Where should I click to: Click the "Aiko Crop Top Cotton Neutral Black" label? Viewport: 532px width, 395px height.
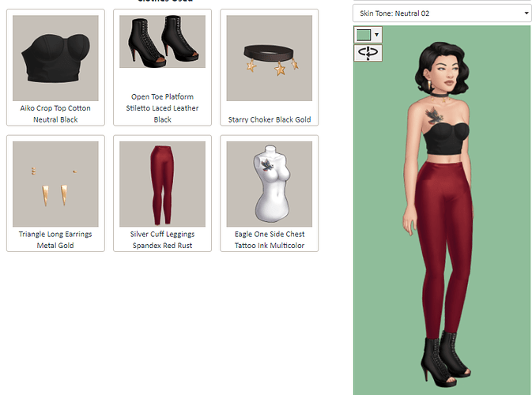coord(55,114)
